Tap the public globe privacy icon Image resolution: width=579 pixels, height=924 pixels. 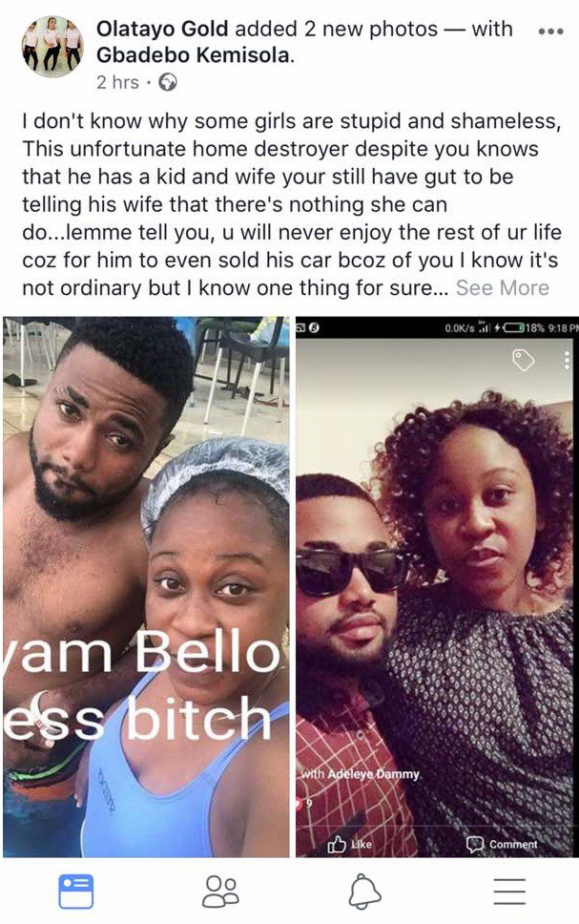(168, 82)
